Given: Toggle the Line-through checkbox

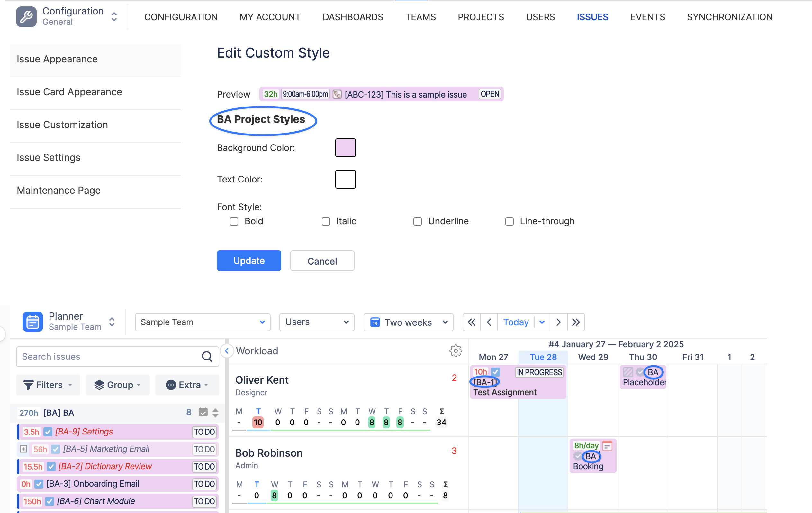Looking at the screenshot, I should 509,221.
